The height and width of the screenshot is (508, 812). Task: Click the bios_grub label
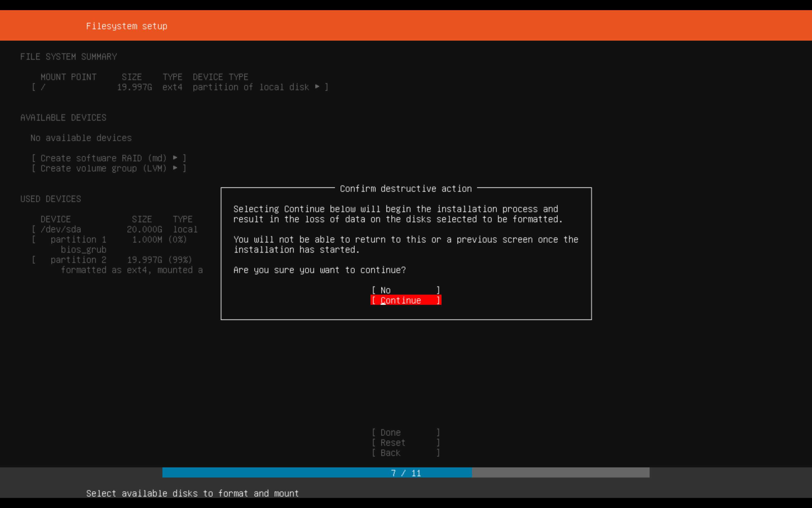83,250
